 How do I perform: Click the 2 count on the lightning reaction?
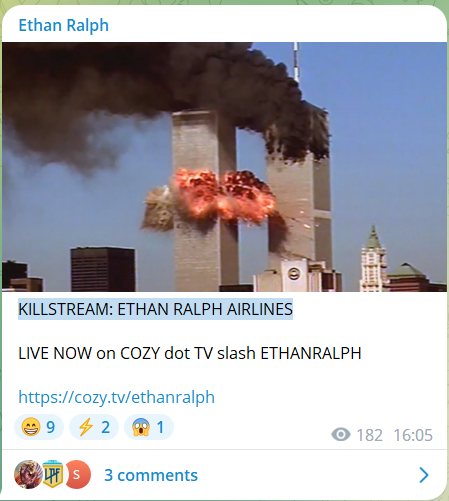pos(105,427)
